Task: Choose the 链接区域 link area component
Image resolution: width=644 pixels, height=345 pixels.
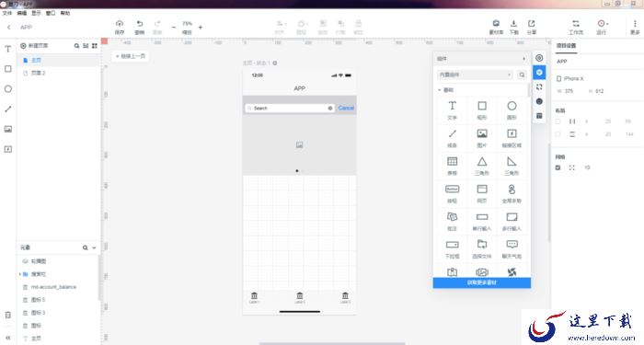Action: point(512,138)
